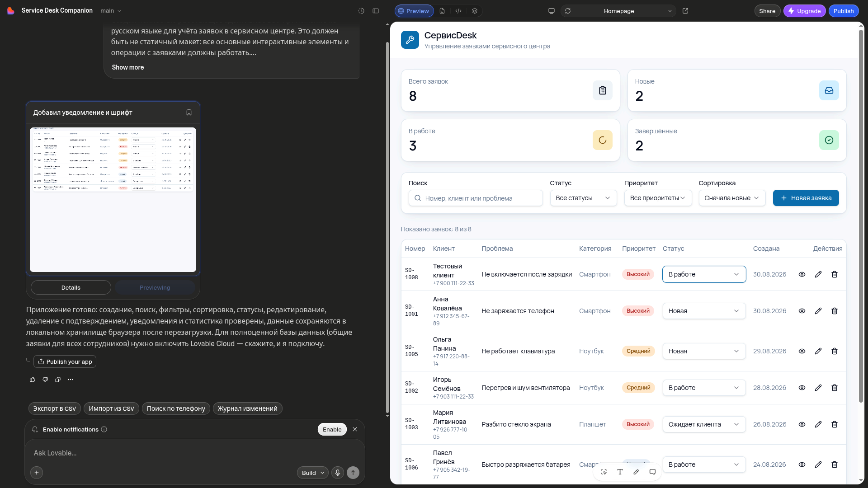The image size is (868, 488).
Task: Click the thumbs up feedback icon
Action: [x=33, y=380]
